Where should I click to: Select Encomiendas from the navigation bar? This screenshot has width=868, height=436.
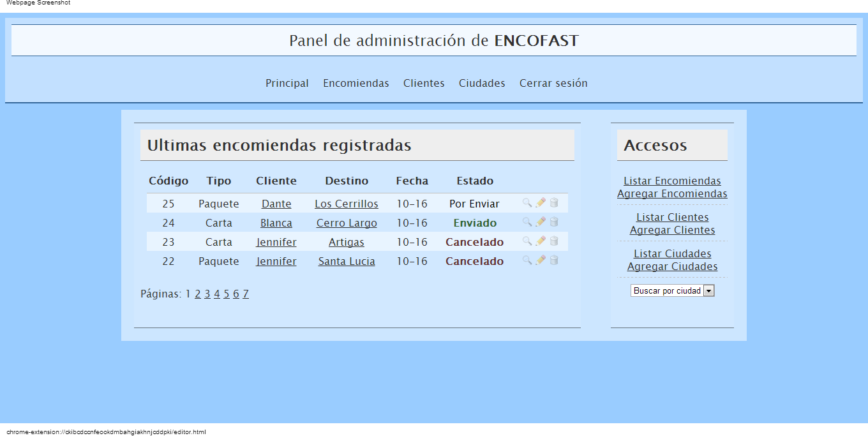pyautogui.click(x=355, y=83)
